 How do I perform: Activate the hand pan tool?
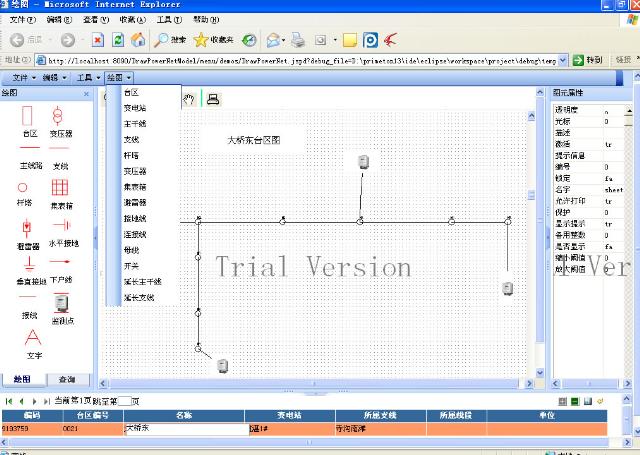[189, 98]
